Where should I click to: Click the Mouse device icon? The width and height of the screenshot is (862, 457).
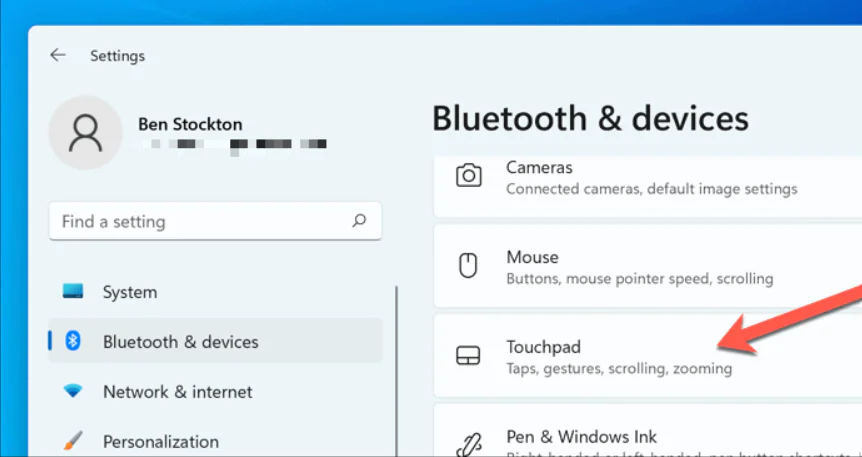pyautogui.click(x=468, y=266)
